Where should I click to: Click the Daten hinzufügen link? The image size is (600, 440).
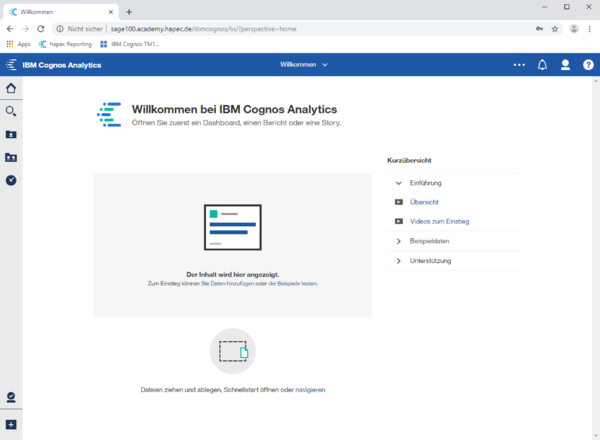[x=232, y=284]
